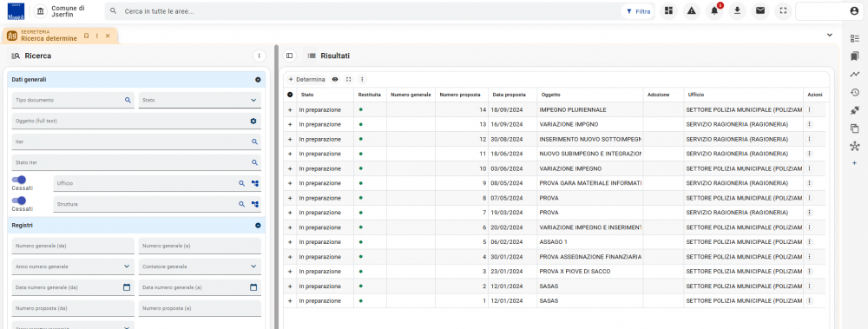The width and height of the screenshot is (868, 329).
Task: Collapse the Dati generali section
Action: 258,80
